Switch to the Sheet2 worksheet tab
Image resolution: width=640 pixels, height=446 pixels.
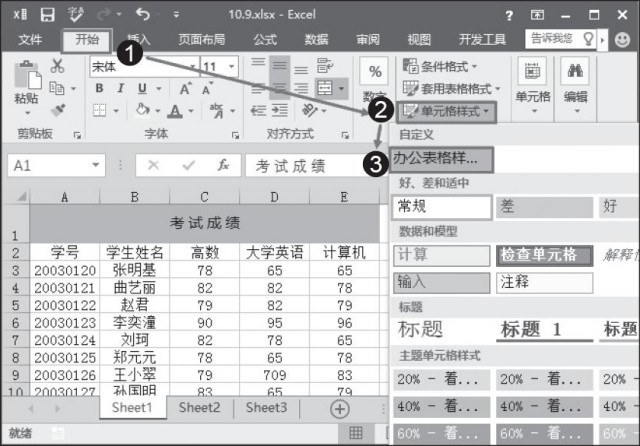[199, 408]
